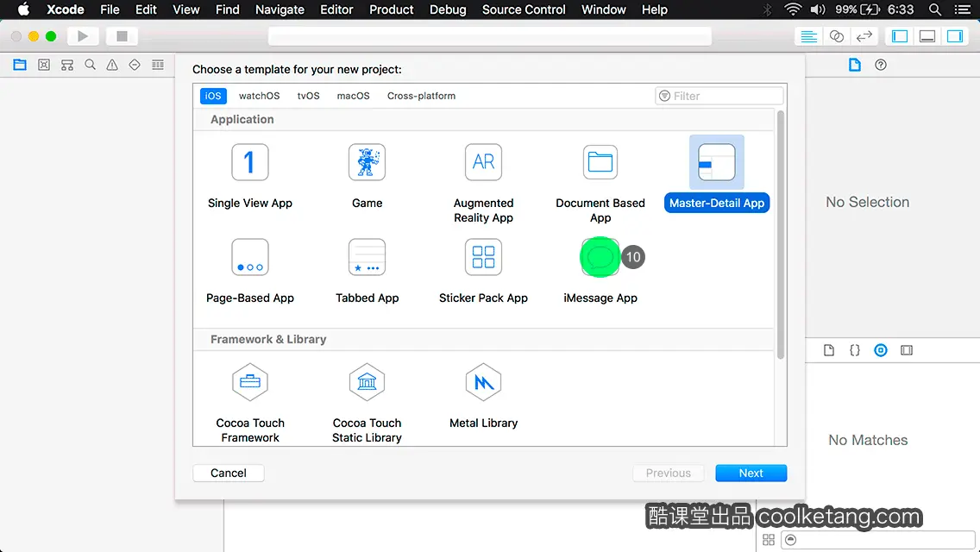This screenshot has height=552, width=980.
Task: Open Notification Center list icon
Action: click(963, 9)
